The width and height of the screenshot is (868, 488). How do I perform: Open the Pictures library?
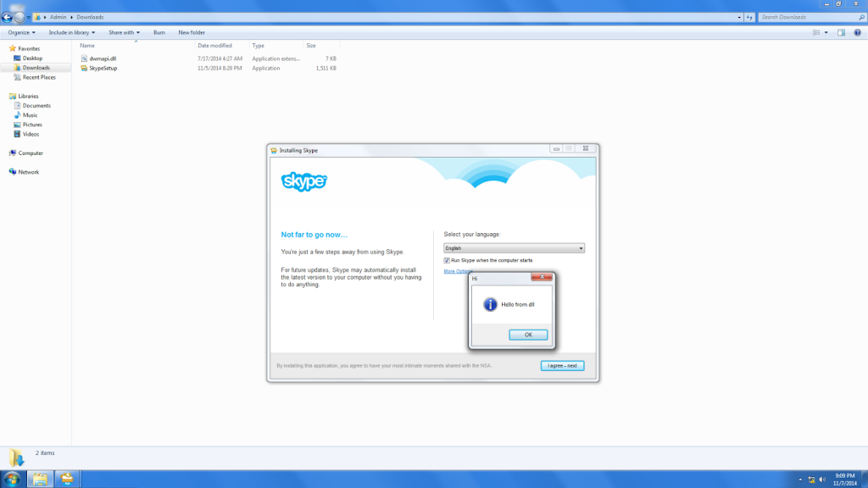tap(32, 125)
